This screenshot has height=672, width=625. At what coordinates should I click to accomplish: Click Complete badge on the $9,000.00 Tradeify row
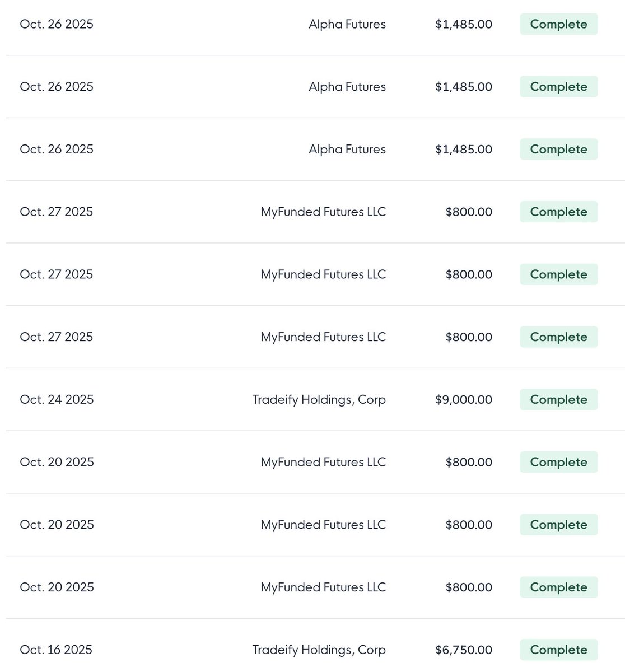pyautogui.click(x=558, y=399)
